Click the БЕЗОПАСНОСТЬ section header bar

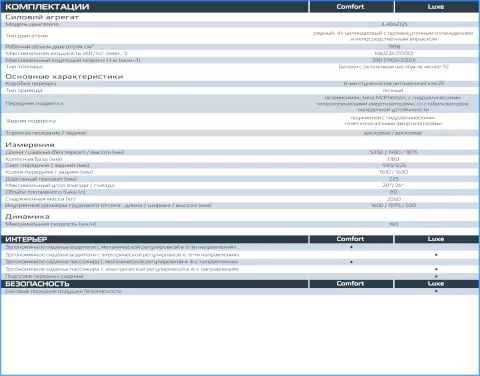[x=155, y=284]
